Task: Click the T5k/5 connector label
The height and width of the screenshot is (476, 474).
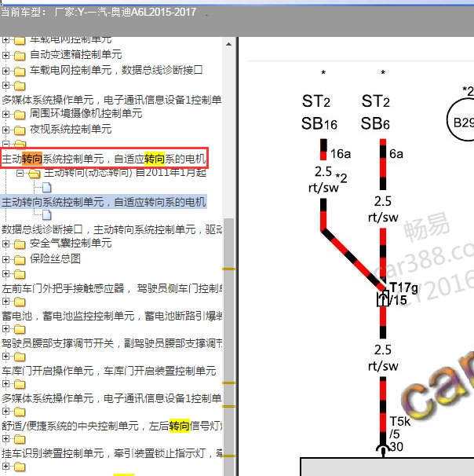Action: (399, 427)
